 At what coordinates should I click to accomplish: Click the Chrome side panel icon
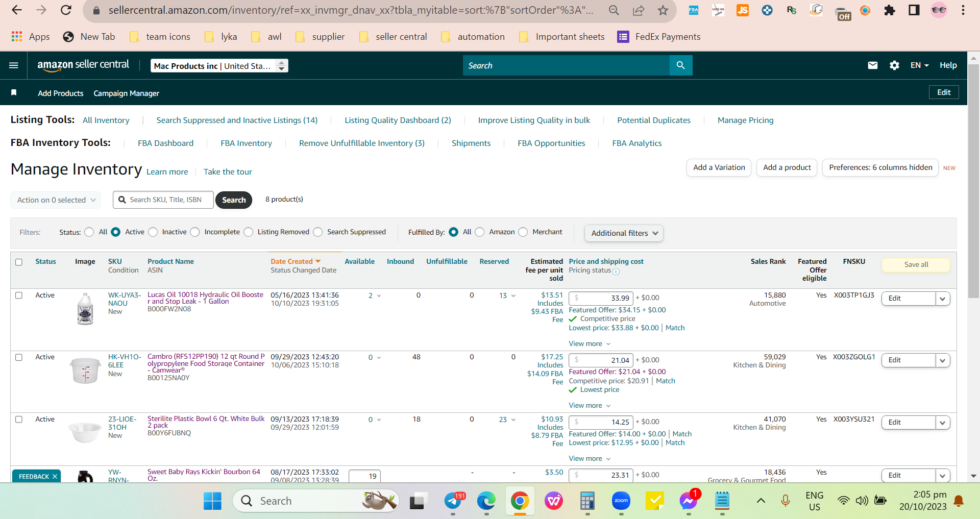click(914, 10)
